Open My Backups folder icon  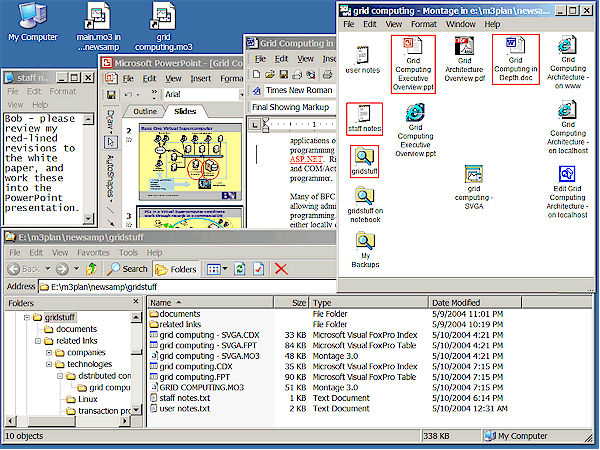365,249
